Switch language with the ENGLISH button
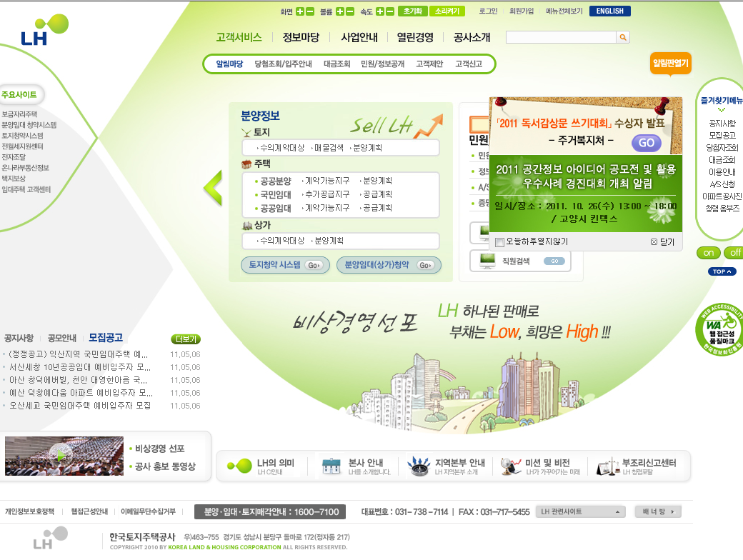 tap(610, 11)
